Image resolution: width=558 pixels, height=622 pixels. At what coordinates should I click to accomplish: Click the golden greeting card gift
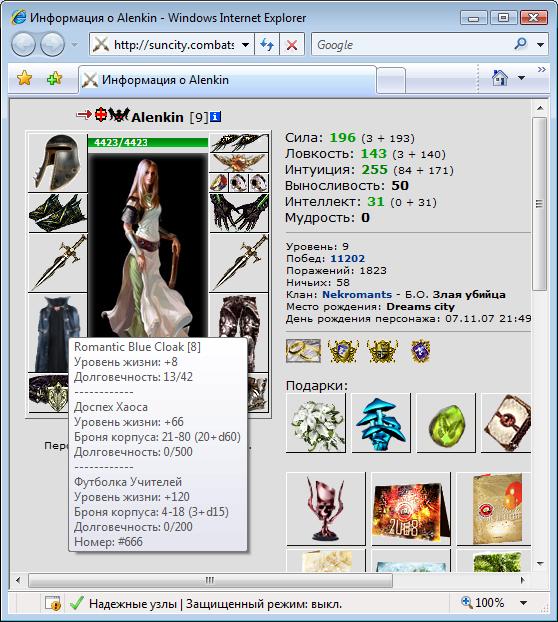(x=494, y=509)
